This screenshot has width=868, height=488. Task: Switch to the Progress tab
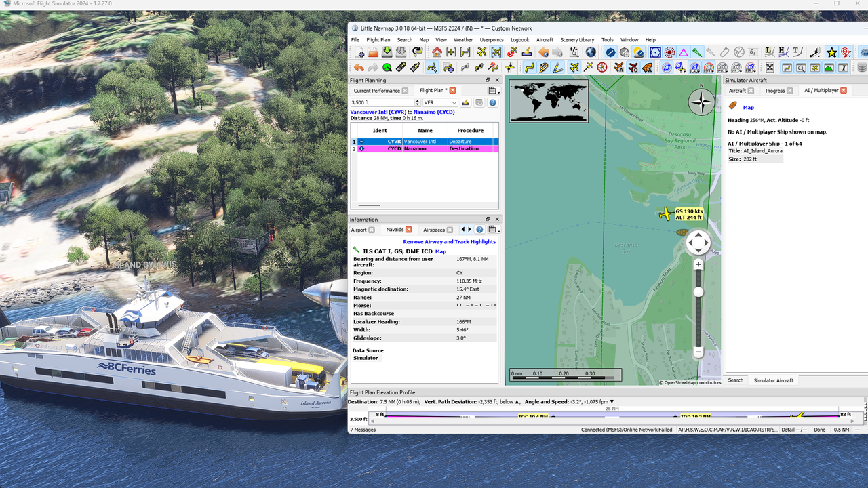point(775,91)
